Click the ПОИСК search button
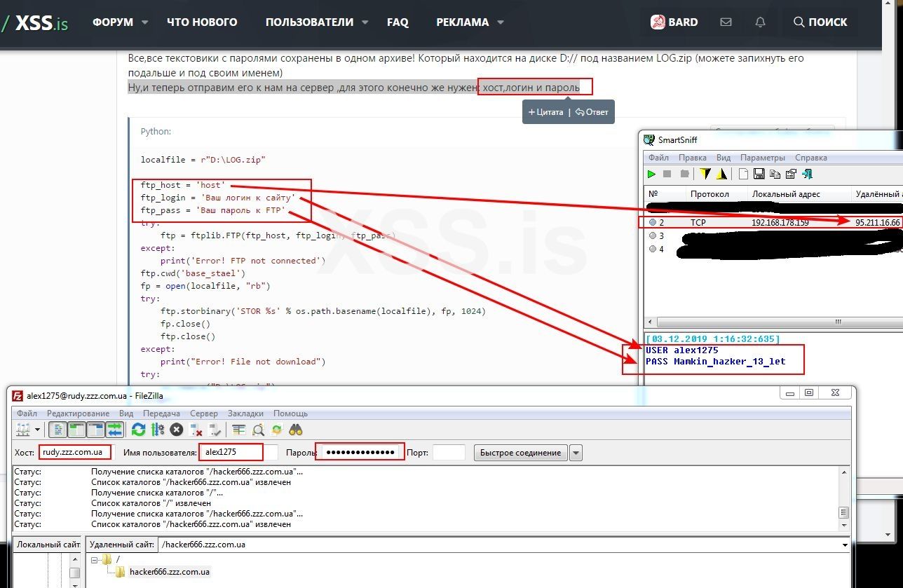 point(820,22)
